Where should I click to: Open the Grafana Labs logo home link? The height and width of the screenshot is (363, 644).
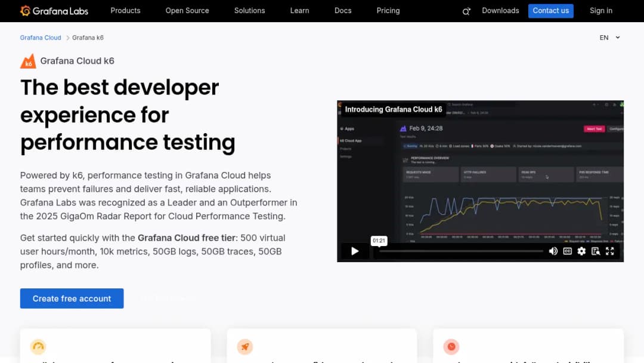coord(54,11)
